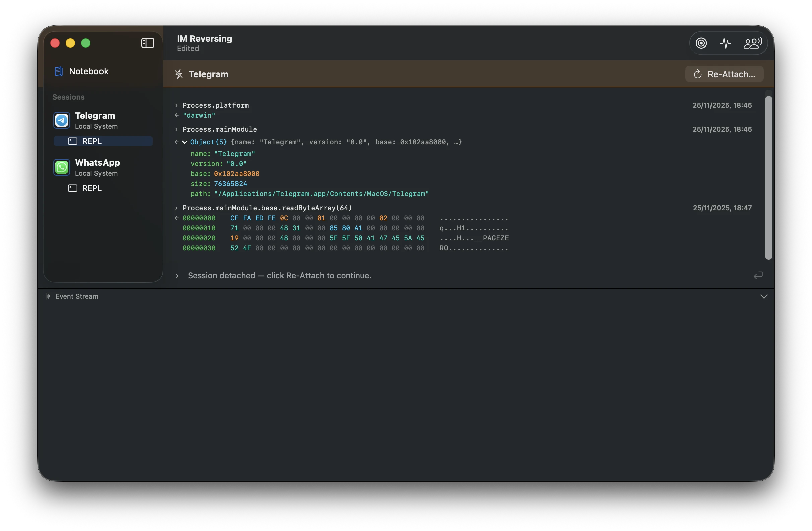The image size is (812, 531).
Task: Collapse the Event Stream panel chevron
Action: (764, 296)
